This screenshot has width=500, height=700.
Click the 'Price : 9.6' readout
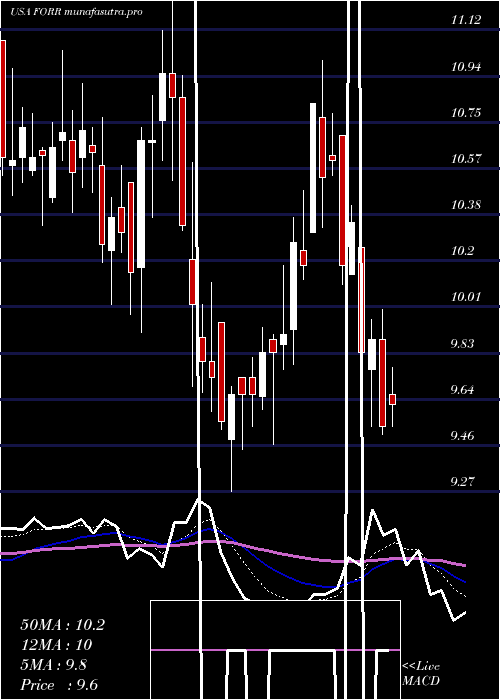59,685
